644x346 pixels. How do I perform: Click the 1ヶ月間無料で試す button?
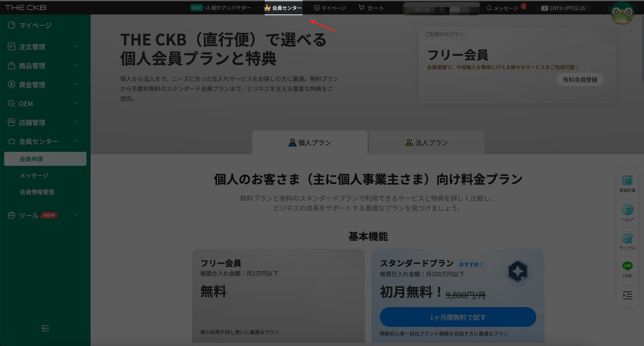pos(458,317)
